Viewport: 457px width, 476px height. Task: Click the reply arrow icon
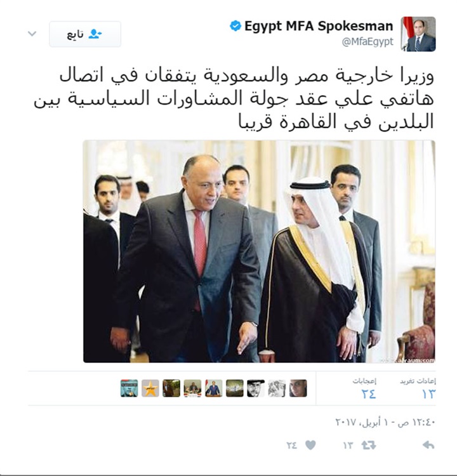click(x=428, y=445)
